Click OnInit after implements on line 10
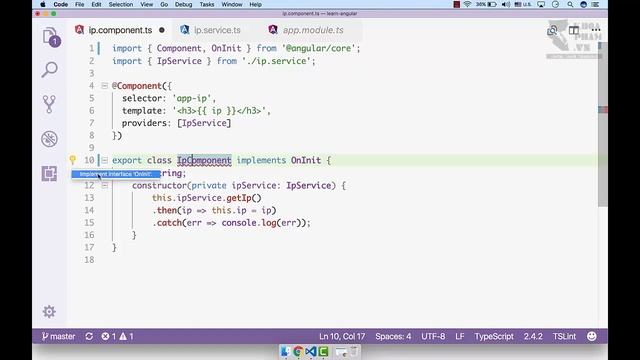Image resolution: width=640 pixels, height=360 pixels. click(x=306, y=160)
